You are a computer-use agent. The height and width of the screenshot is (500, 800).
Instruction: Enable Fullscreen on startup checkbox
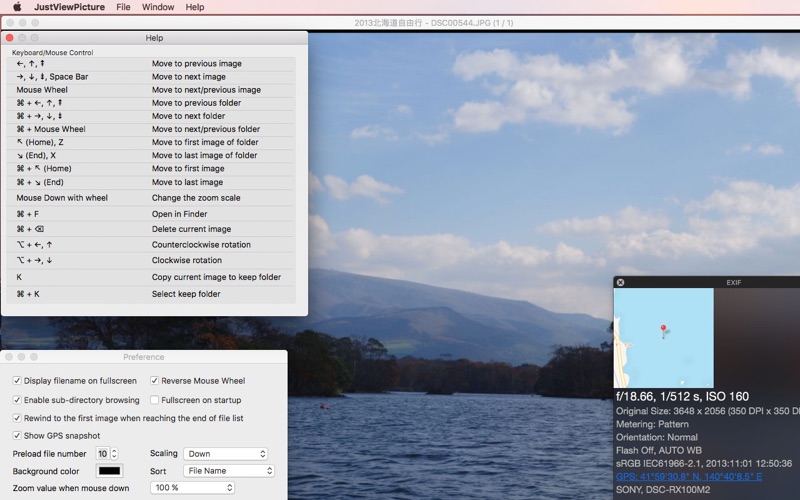[155, 400]
